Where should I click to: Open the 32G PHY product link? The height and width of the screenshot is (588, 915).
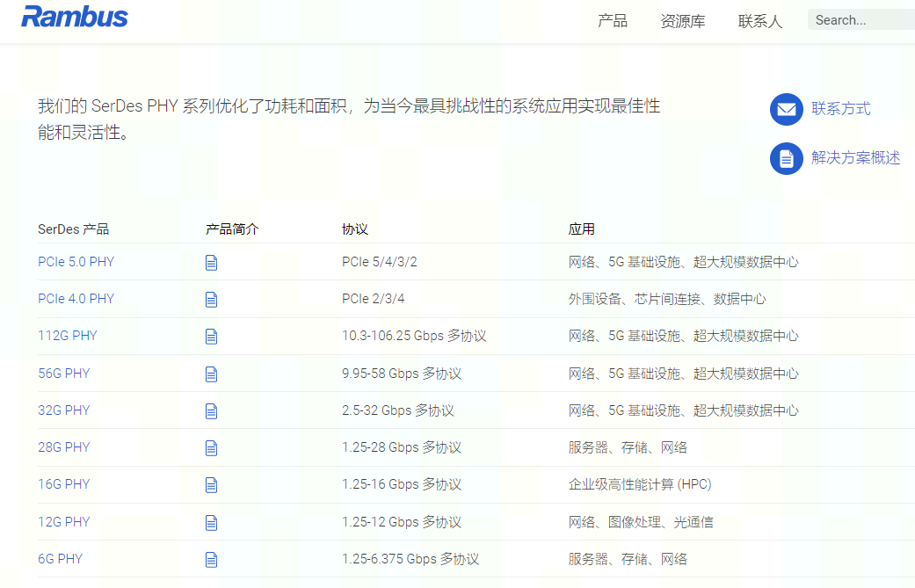click(x=64, y=410)
